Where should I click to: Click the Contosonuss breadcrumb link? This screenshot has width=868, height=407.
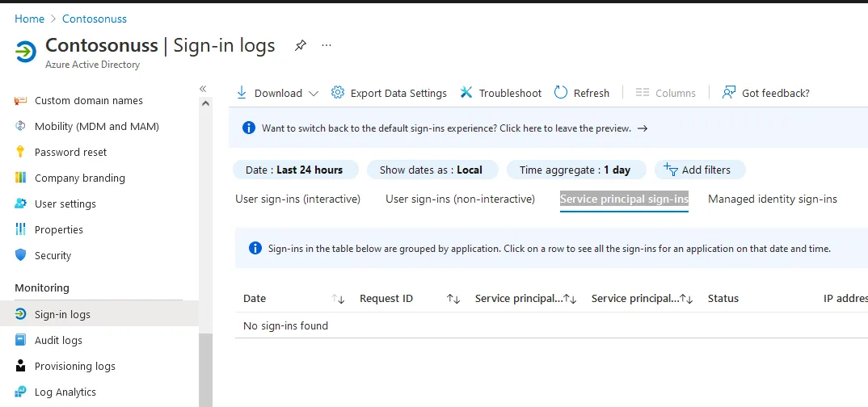pyautogui.click(x=94, y=19)
